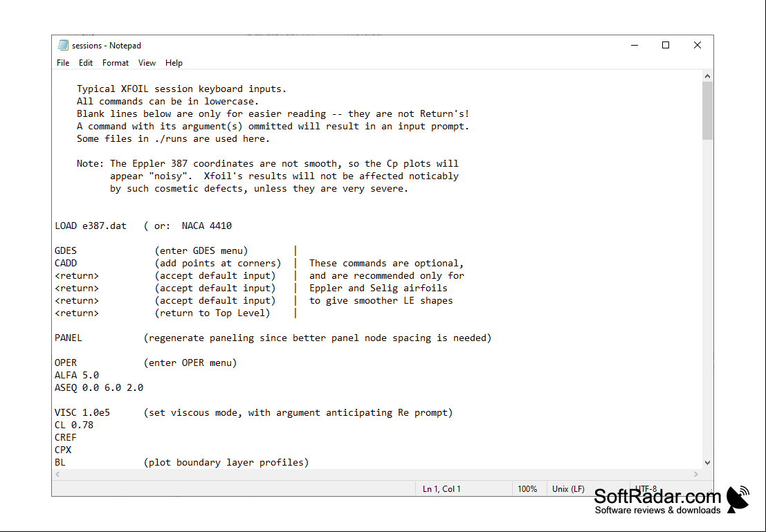Click the 'GDES' command text

(66, 250)
